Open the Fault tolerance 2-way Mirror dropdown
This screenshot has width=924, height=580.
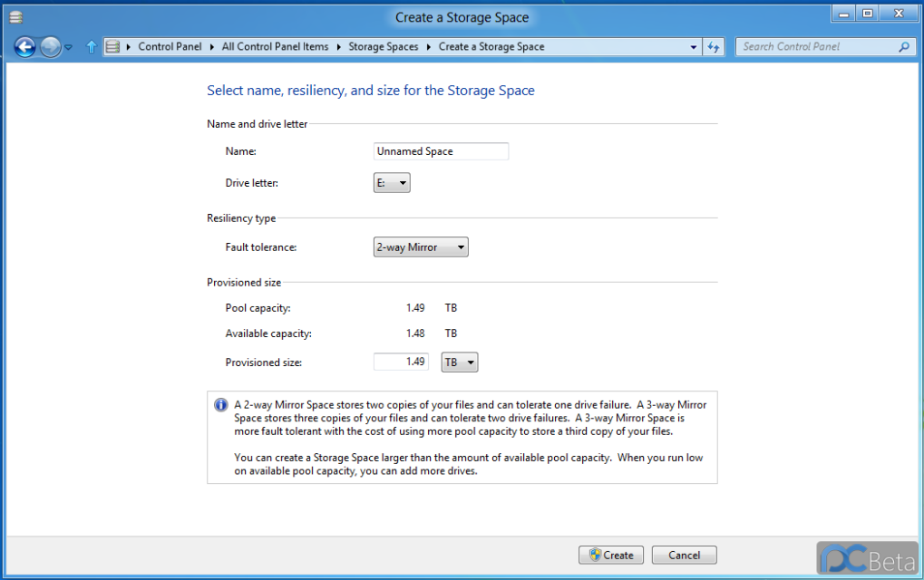coord(421,247)
